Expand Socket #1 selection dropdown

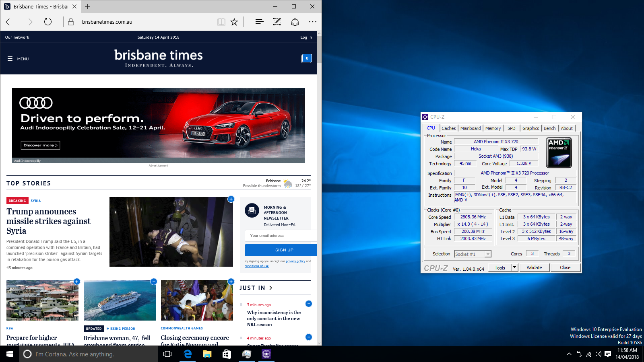[488, 254]
